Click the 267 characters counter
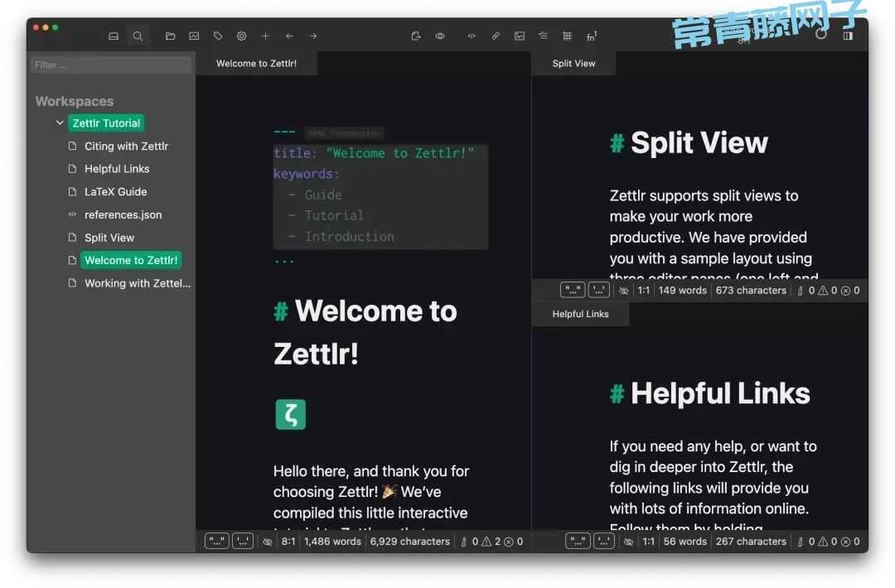 pos(751,542)
